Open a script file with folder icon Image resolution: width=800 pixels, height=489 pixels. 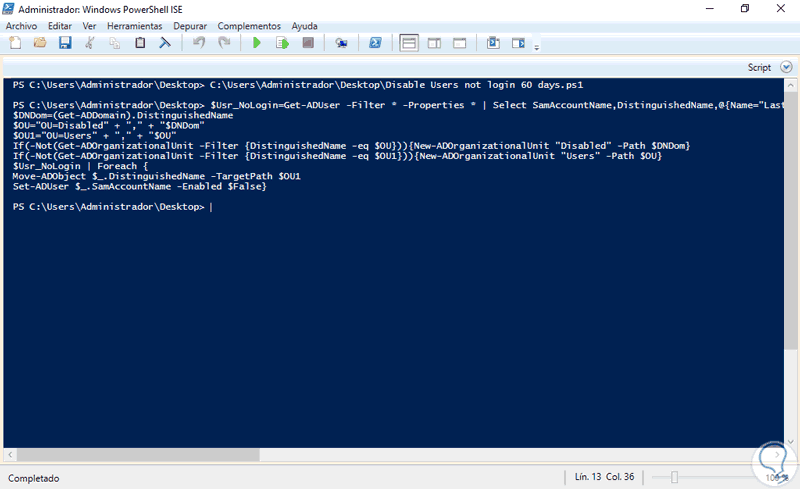[40, 43]
